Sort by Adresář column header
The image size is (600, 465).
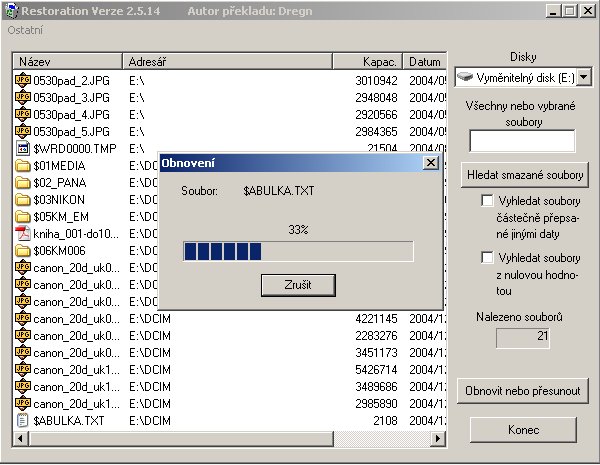pyautogui.click(x=227, y=61)
